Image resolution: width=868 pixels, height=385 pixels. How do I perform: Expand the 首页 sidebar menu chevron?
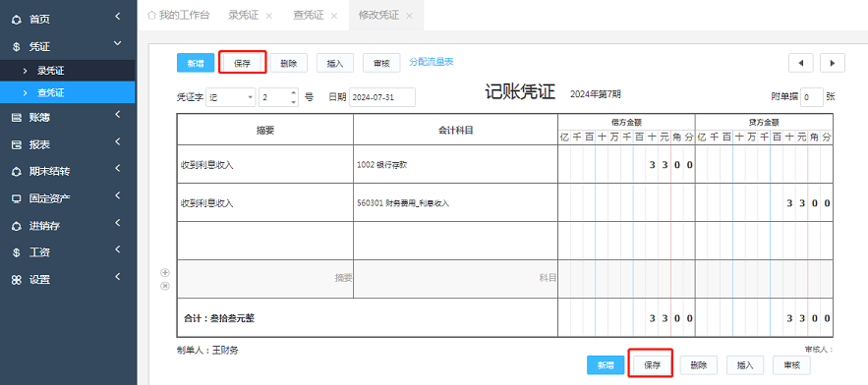tap(118, 18)
